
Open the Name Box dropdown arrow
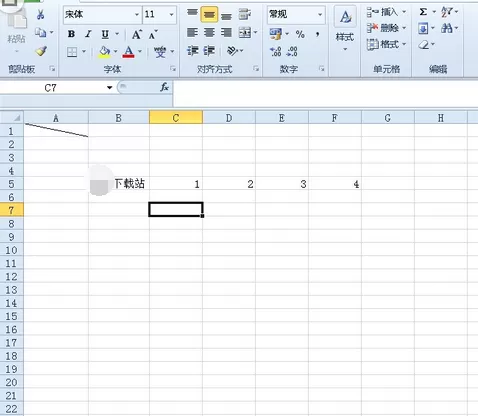[109, 88]
